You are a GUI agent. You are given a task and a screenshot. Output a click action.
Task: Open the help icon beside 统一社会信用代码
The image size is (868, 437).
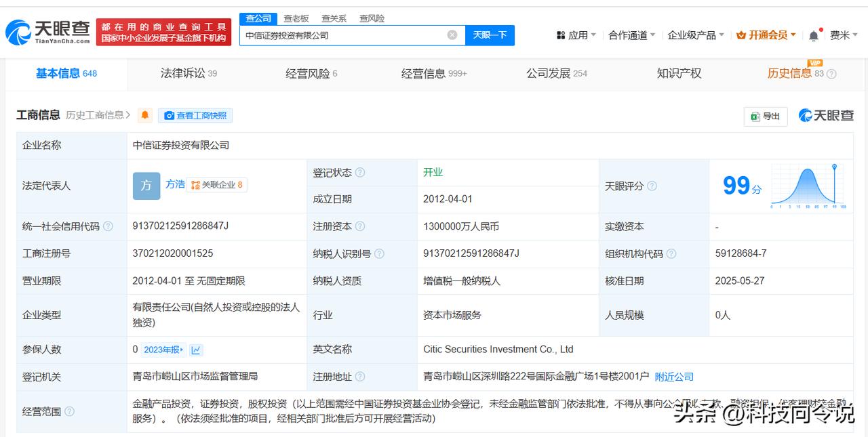point(108,226)
